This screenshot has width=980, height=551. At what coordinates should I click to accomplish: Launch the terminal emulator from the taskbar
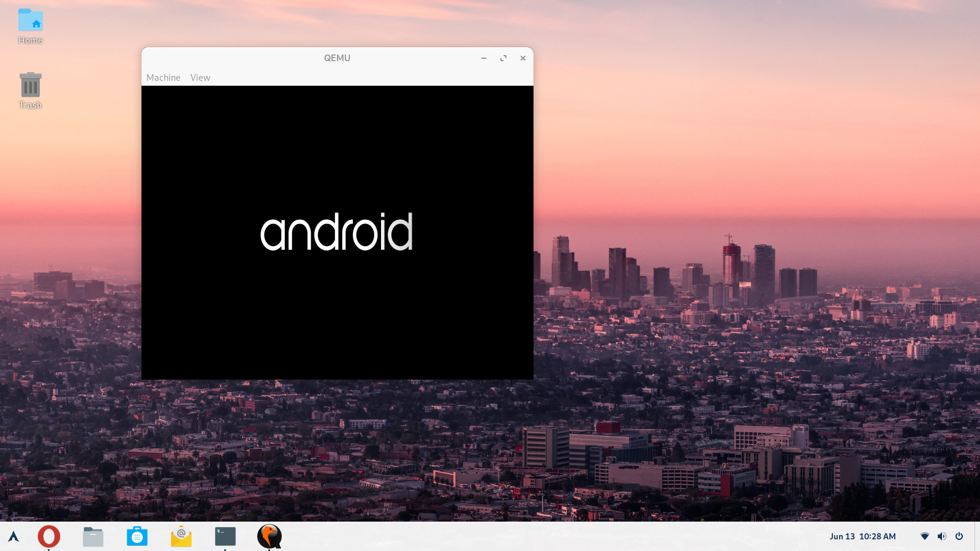point(225,536)
